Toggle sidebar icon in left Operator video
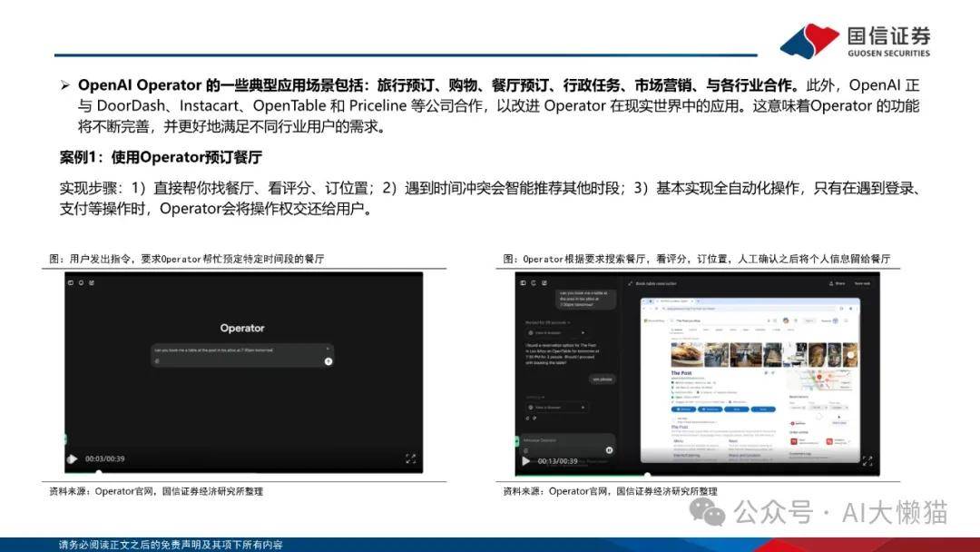Viewport: 980px width, 552px height. pos(71,282)
